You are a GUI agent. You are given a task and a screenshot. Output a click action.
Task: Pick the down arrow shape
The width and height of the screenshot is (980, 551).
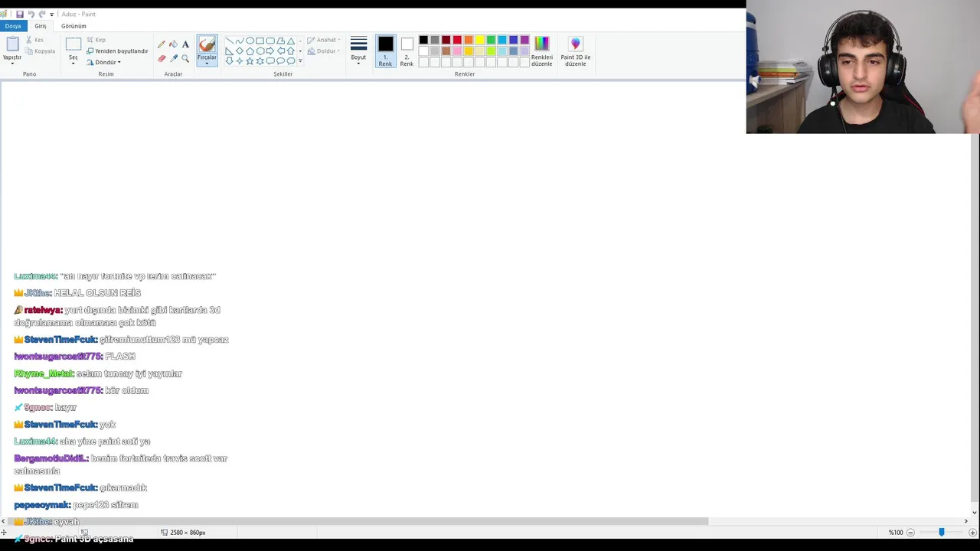pyautogui.click(x=230, y=61)
